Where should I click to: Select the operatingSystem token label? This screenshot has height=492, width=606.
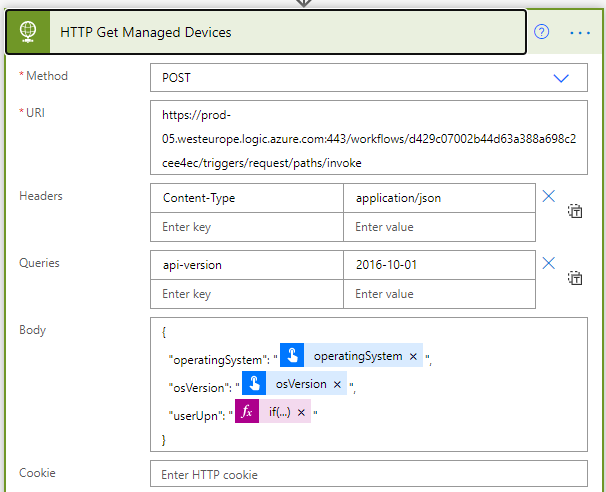pos(358,356)
